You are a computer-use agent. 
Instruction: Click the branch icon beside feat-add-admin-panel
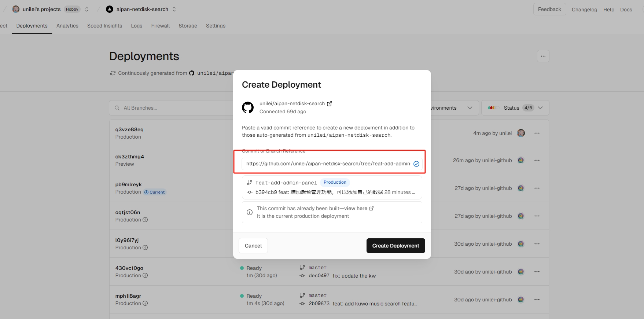250,182
